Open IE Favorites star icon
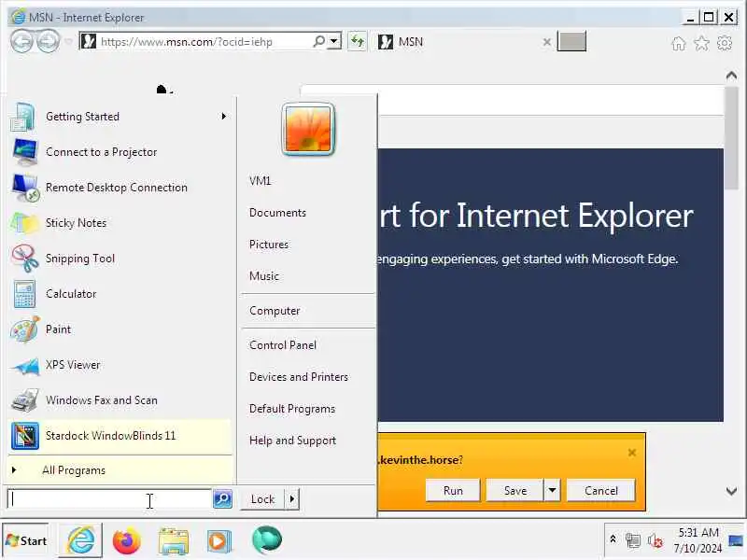The image size is (747, 560). coord(702,43)
